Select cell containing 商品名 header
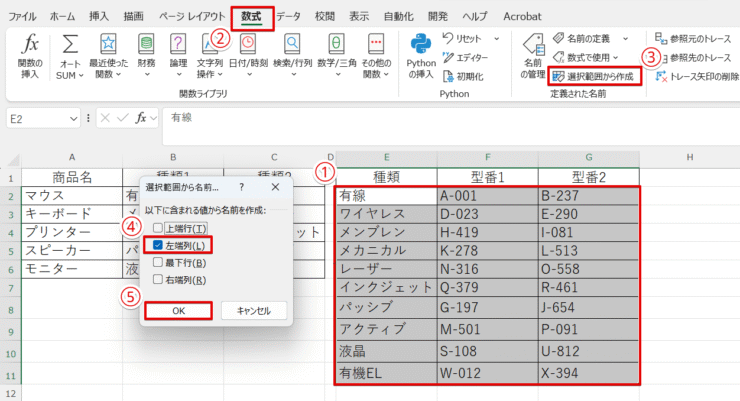This screenshot has width=740, height=401. [x=72, y=177]
